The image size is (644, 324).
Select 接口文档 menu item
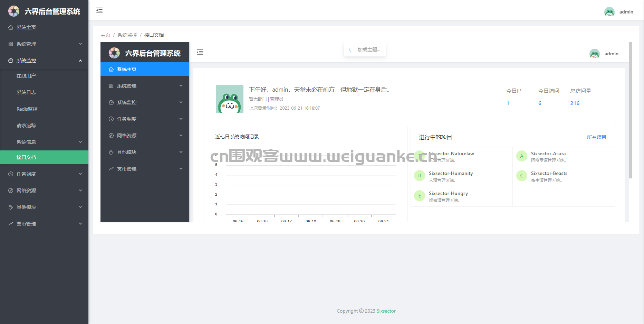click(44, 157)
